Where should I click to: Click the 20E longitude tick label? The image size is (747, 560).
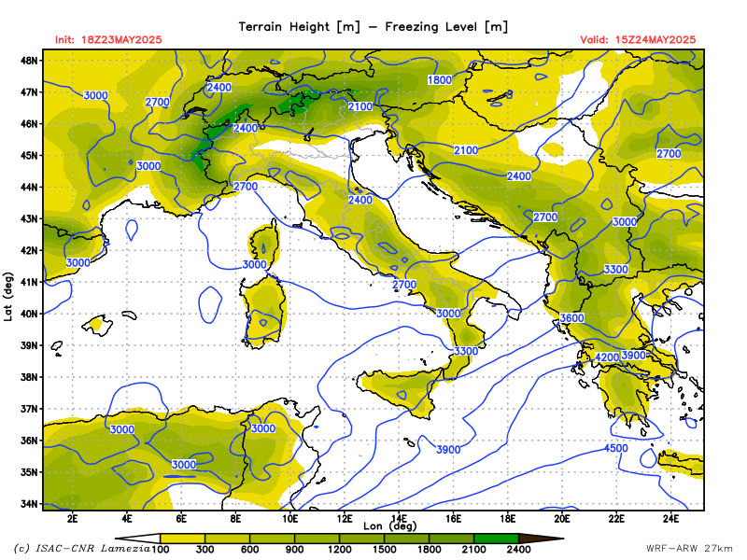pos(562,518)
